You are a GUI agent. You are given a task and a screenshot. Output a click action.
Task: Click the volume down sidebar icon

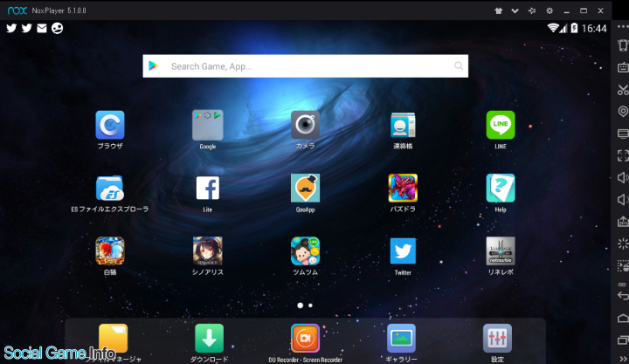pyautogui.click(x=623, y=200)
